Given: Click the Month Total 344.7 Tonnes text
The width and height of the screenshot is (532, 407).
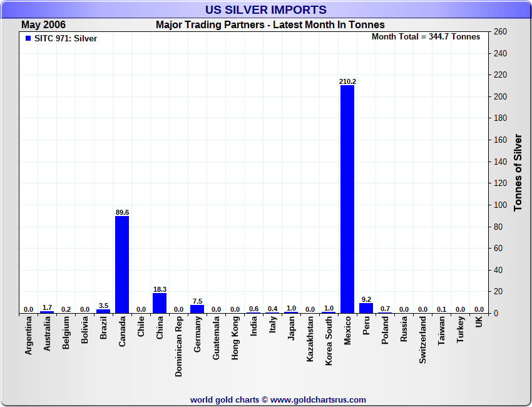Looking at the screenshot, I should pos(426,37).
